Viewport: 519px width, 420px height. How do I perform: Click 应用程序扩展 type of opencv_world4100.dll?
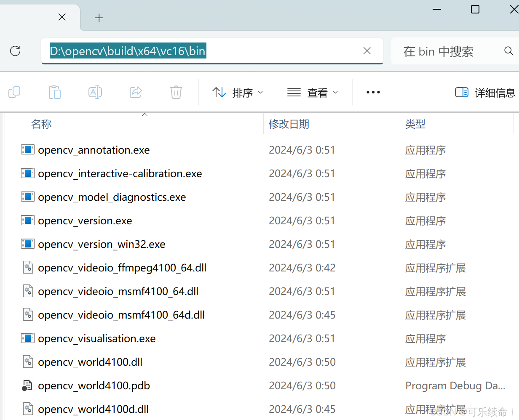click(436, 362)
